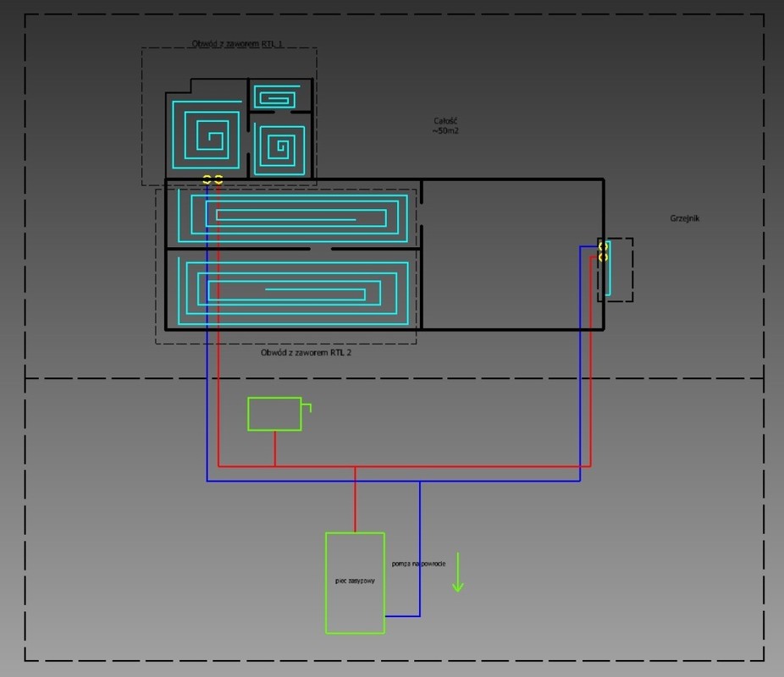The height and width of the screenshot is (677, 784).
Task: Click the 'pompa na powrocie' label
Action: 418,564
